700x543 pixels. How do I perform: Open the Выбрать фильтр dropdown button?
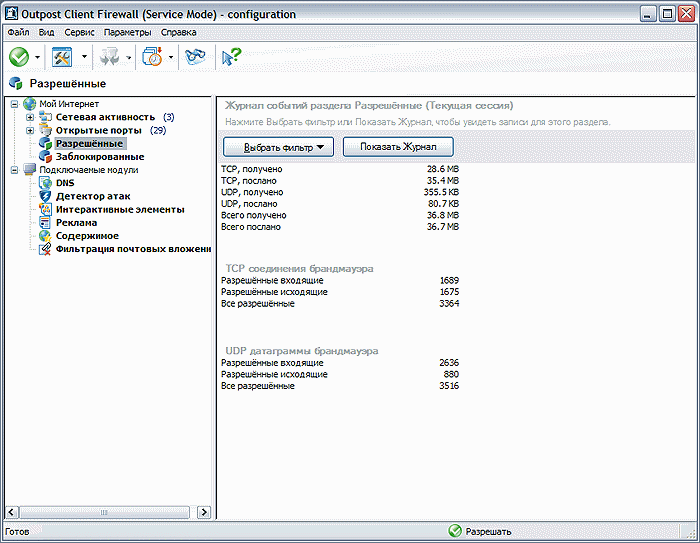pos(279,147)
